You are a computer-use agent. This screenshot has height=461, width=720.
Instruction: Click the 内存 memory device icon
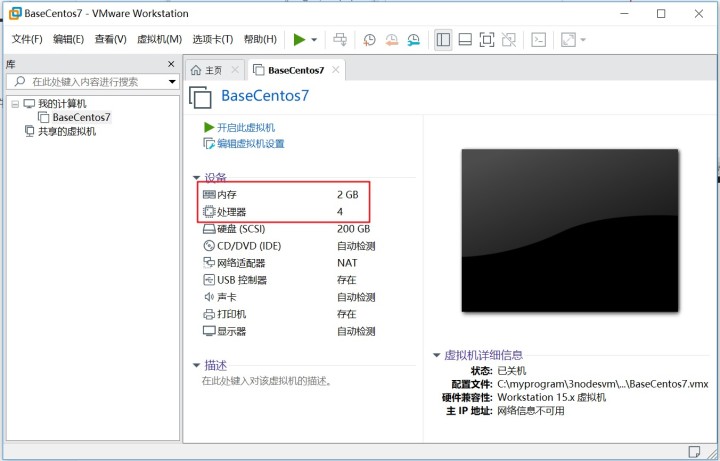click(209, 195)
